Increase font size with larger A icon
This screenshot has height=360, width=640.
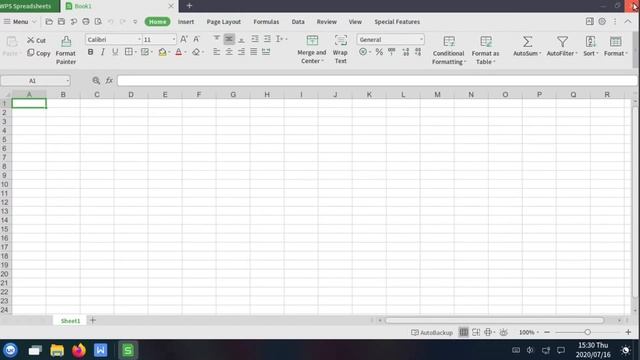pos(184,39)
